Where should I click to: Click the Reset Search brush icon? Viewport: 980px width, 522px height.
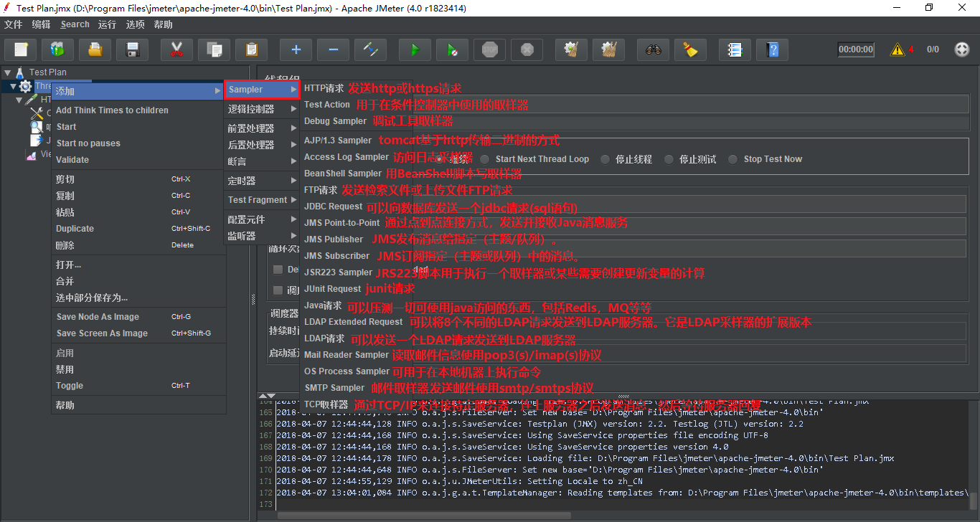pyautogui.click(x=690, y=49)
